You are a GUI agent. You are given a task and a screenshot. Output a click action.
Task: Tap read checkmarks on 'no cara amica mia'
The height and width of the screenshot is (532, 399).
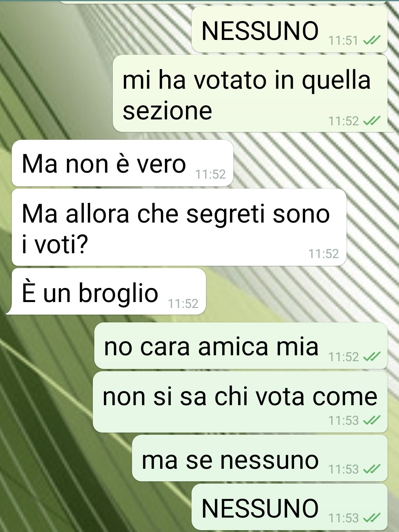371,357
